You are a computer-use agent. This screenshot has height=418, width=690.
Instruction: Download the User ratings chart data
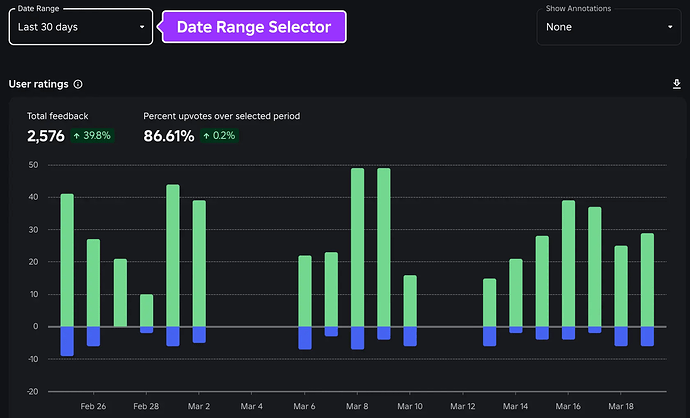(677, 85)
